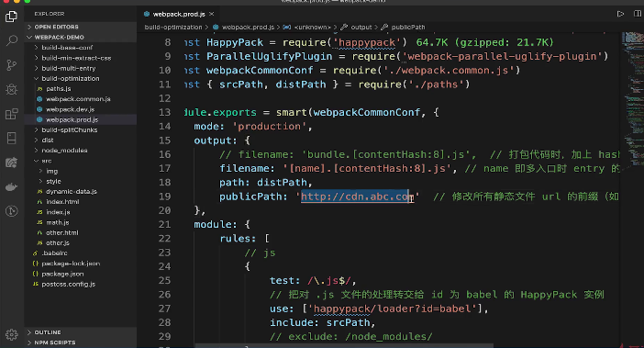Viewport: 644px width, 348px height.
Task: Select webpack.prod.js in the file tree
Action: (72, 119)
